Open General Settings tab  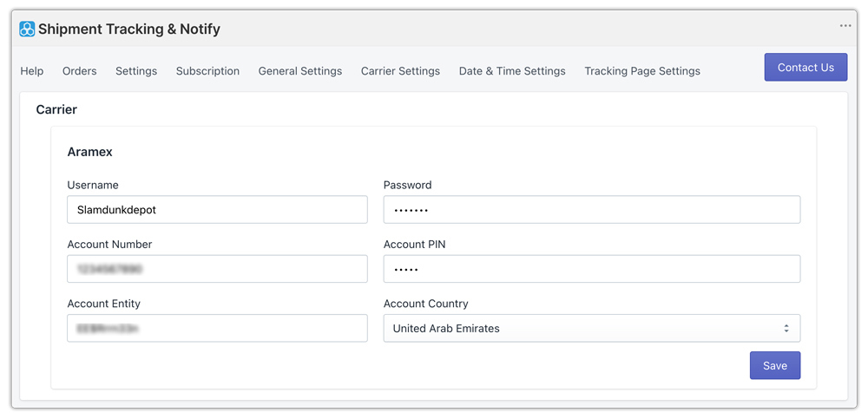(300, 71)
